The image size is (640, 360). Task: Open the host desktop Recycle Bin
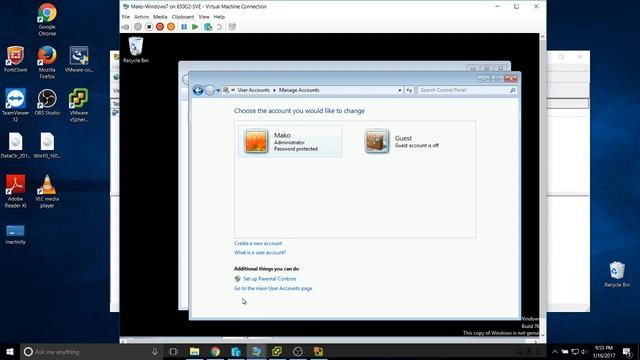617,274
